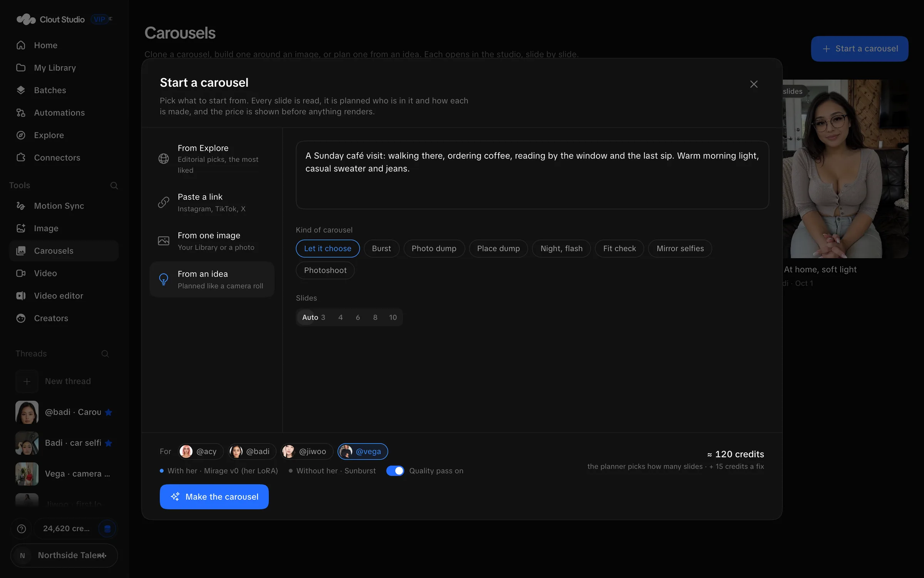Pick creator @vega

363,452
